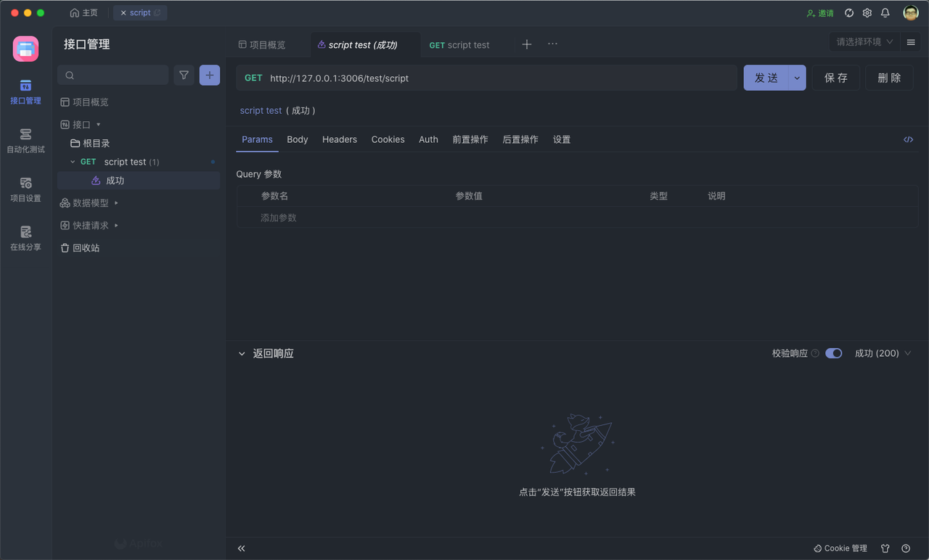This screenshot has width=929, height=560.
Task: Open the filter icon beside the search box
Action: (x=184, y=75)
